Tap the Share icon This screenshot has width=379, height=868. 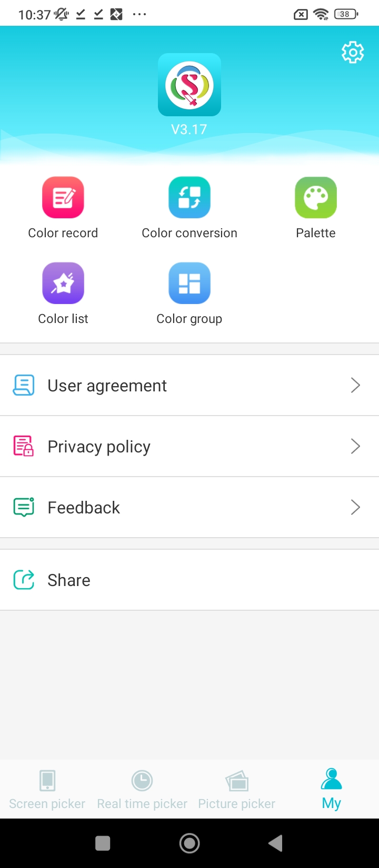[24, 580]
